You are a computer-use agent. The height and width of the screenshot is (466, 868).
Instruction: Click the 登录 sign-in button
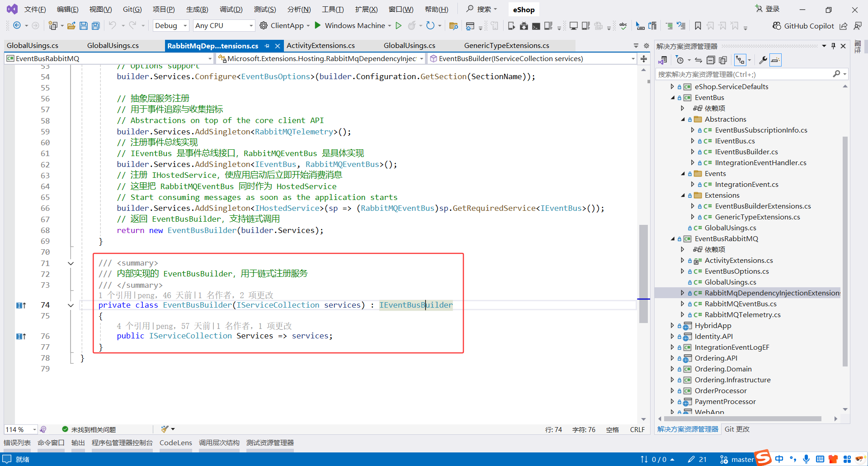point(767,9)
